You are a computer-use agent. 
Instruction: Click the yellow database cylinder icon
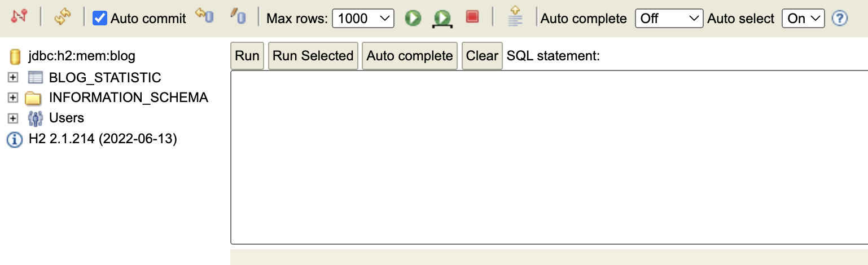pyautogui.click(x=15, y=57)
